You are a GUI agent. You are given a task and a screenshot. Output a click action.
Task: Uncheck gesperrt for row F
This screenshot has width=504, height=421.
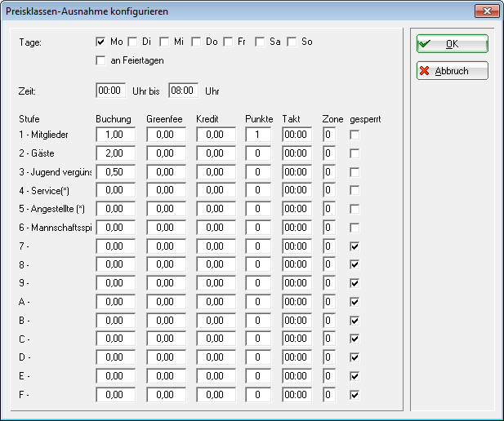(354, 395)
